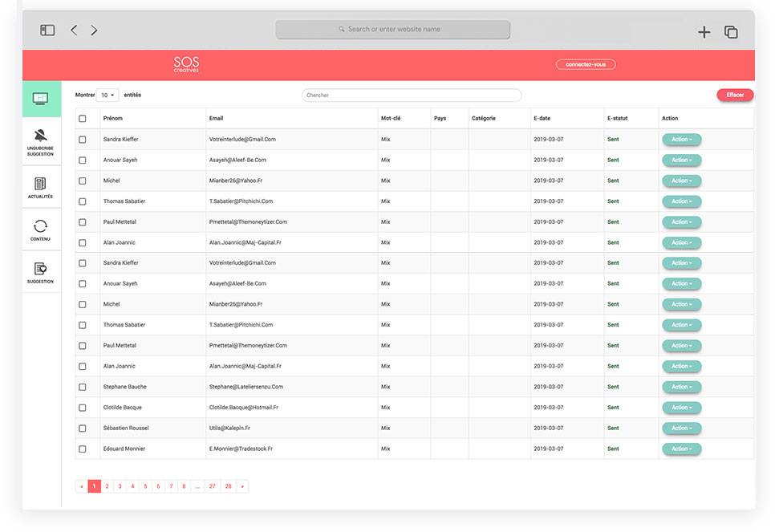775x532 pixels.
Task: Go to previous page arrow in pagination
Action: tap(82, 486)
